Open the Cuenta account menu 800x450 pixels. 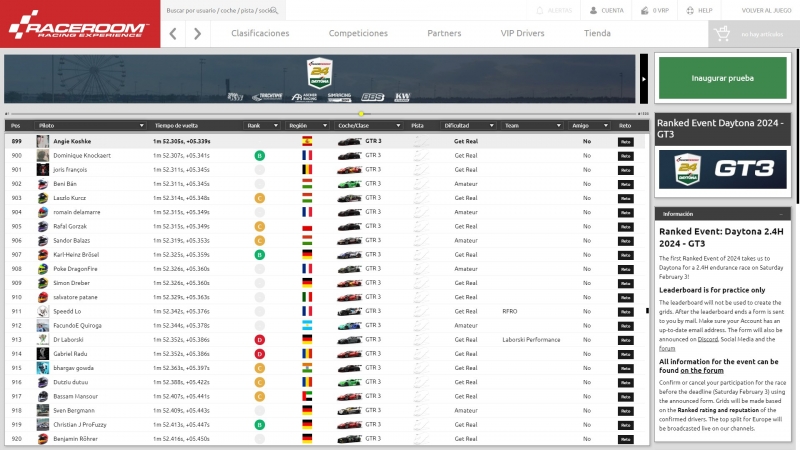coord(607,10)
